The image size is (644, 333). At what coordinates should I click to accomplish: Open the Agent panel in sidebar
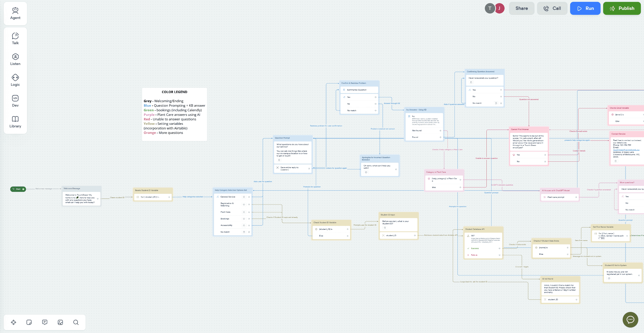(x=15, y=14)
